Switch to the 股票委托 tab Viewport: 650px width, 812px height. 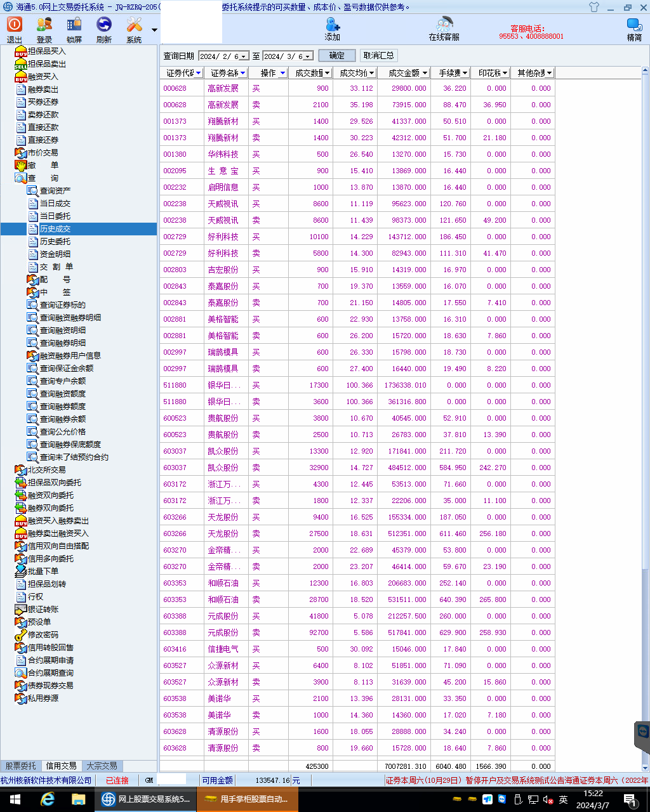click(x=21, y=766)
